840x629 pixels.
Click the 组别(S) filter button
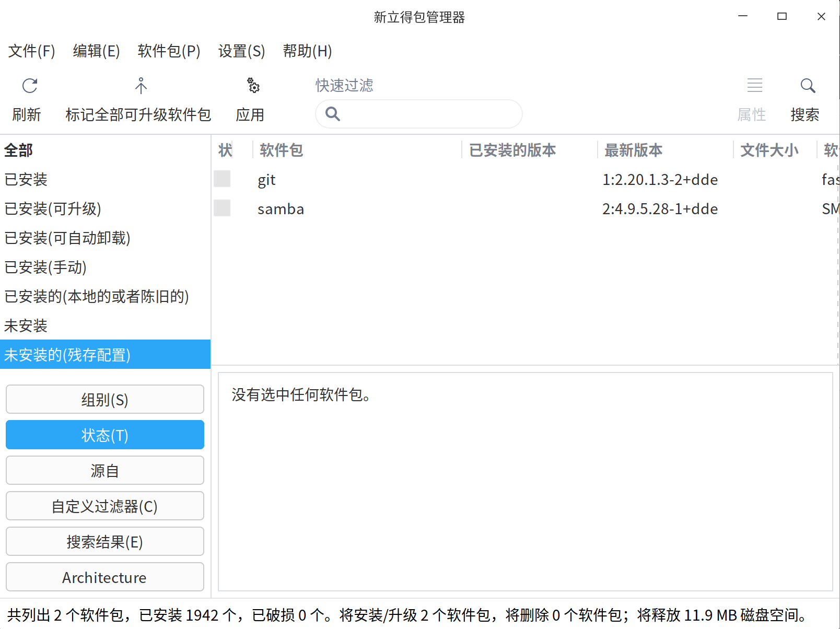click(104, 399)
